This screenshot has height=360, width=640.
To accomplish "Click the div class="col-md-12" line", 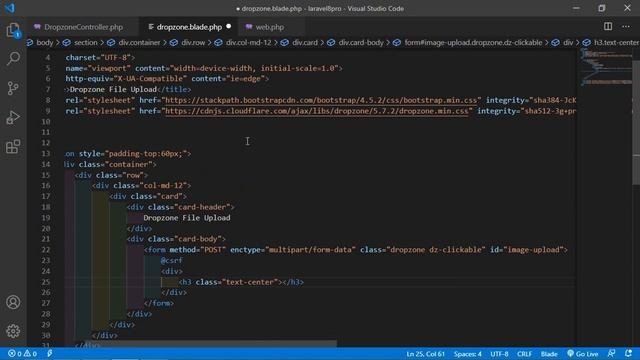I will pos(141,185).
